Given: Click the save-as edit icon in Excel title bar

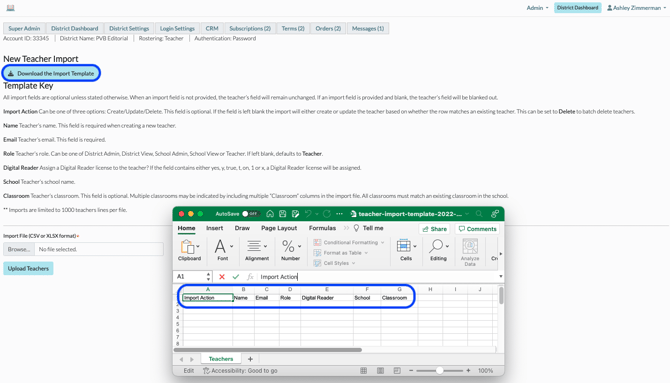Looking at the screenshot, I should 295,214.
